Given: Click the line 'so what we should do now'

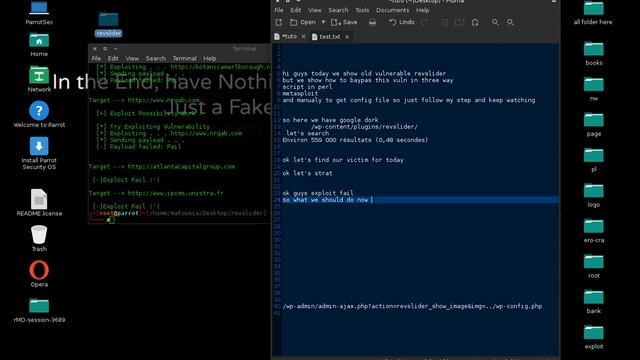Looking at the screenshot, I should [325, 200].
